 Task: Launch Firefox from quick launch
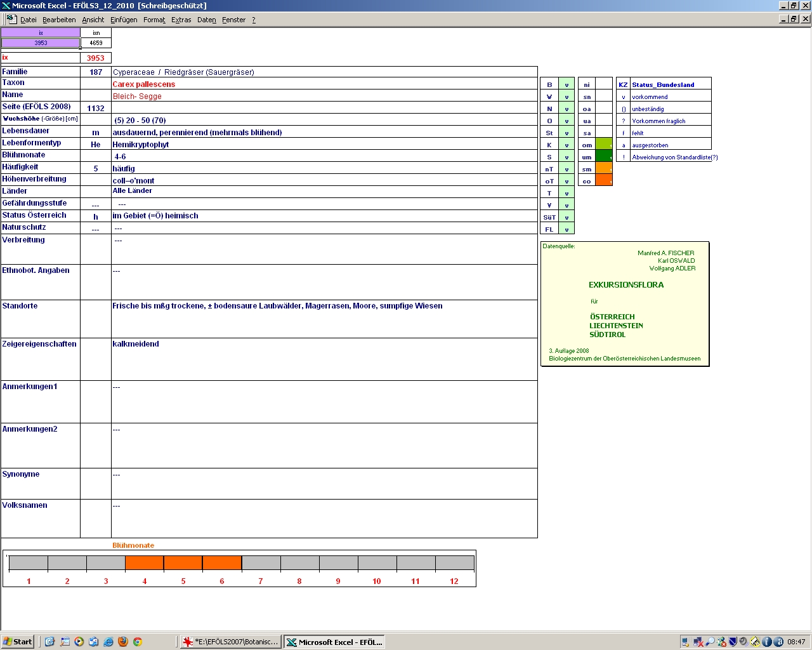pyautogui.click(x=123, y=642)
